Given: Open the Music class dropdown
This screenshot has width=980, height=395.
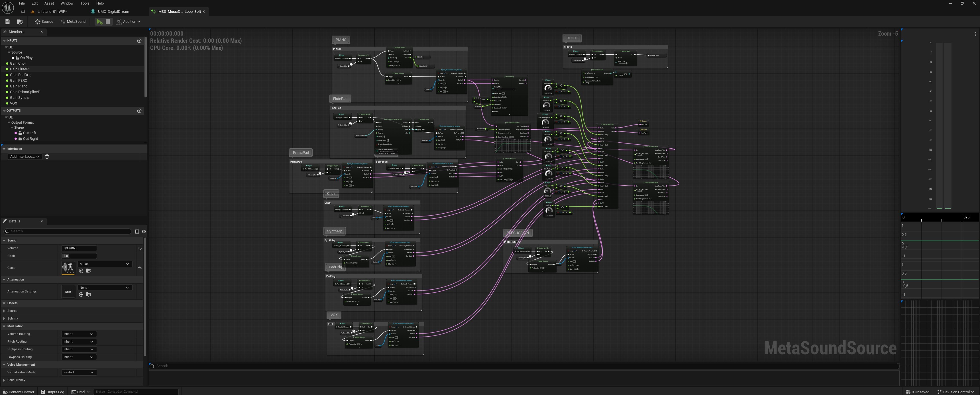Looking at the screenshot, I should (x=105, y=264).
